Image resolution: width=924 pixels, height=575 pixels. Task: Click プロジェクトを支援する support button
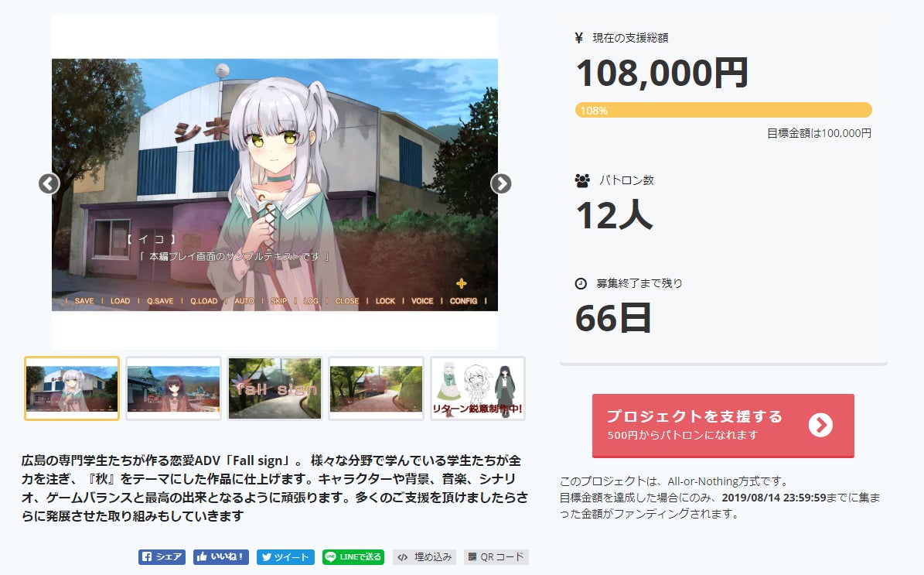pos(723,425)
